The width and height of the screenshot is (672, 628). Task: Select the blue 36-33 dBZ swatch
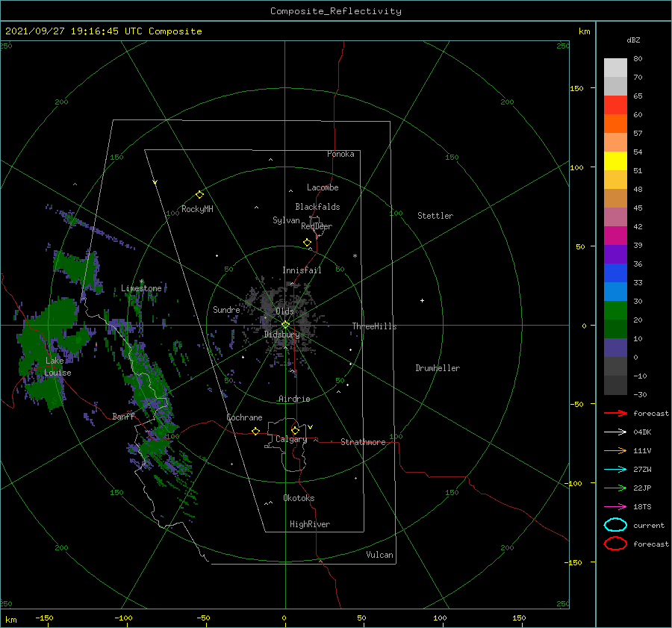(615, 273)
